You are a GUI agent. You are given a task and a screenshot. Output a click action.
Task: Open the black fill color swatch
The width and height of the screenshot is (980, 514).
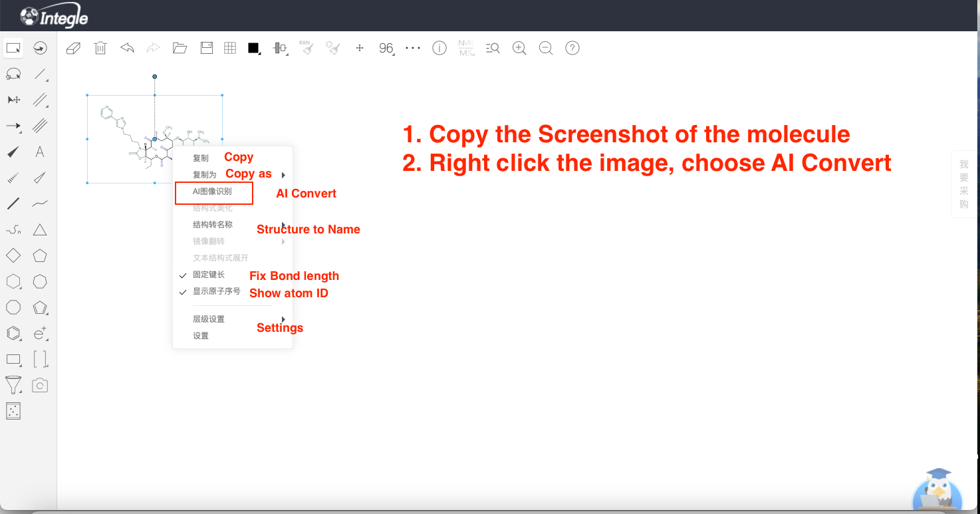coord(253,47)
